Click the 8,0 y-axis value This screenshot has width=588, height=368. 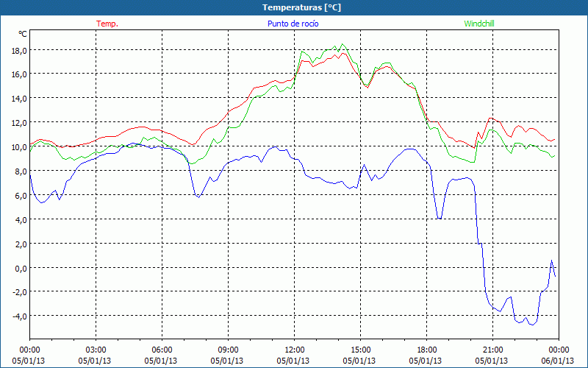click(21, 171)
